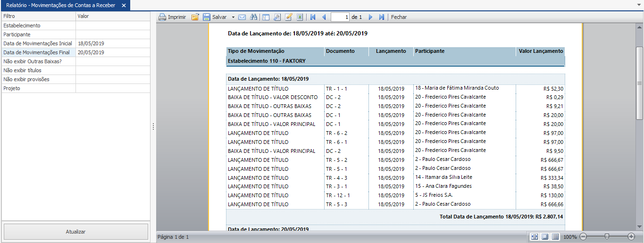Click the edit page pencil icon
644x243 pixels.
click(289, 17)
